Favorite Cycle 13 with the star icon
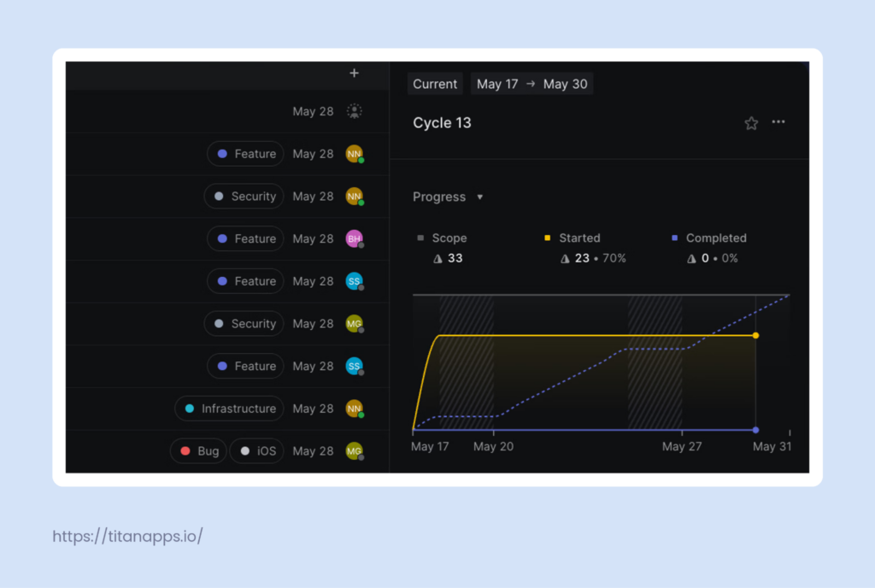The height and width of the screenshot is (588, 875). click(751, 123)
